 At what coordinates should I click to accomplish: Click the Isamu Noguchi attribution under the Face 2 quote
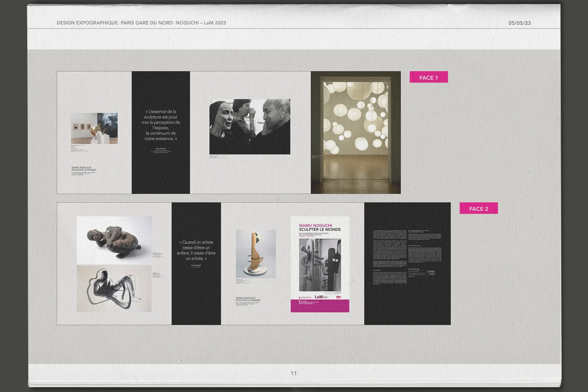[196, 265]
